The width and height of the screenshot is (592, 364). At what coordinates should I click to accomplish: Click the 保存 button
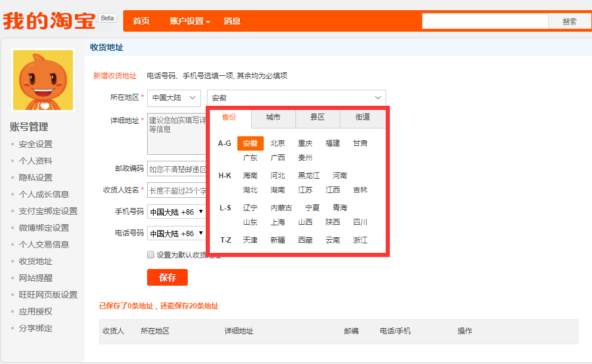[167, 277]
